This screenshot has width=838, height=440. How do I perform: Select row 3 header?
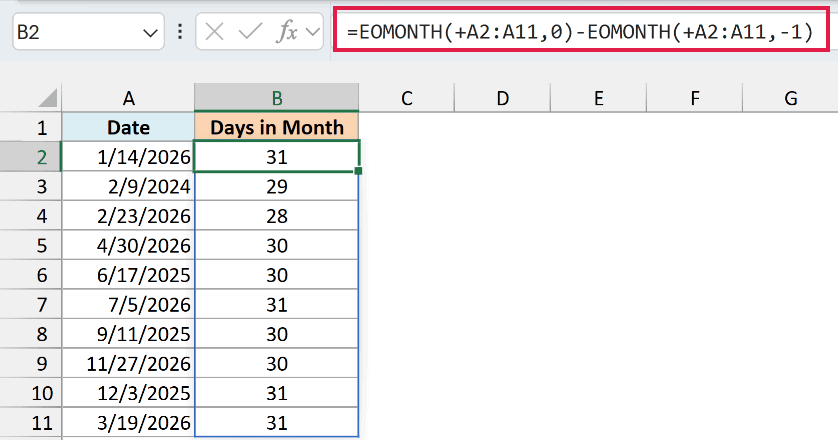click(31, 186)
